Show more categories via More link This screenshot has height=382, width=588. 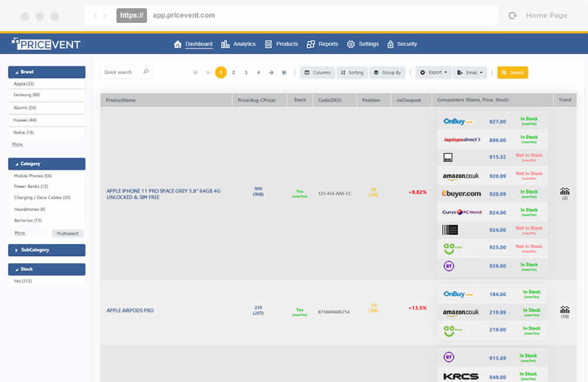click(19, 233)
